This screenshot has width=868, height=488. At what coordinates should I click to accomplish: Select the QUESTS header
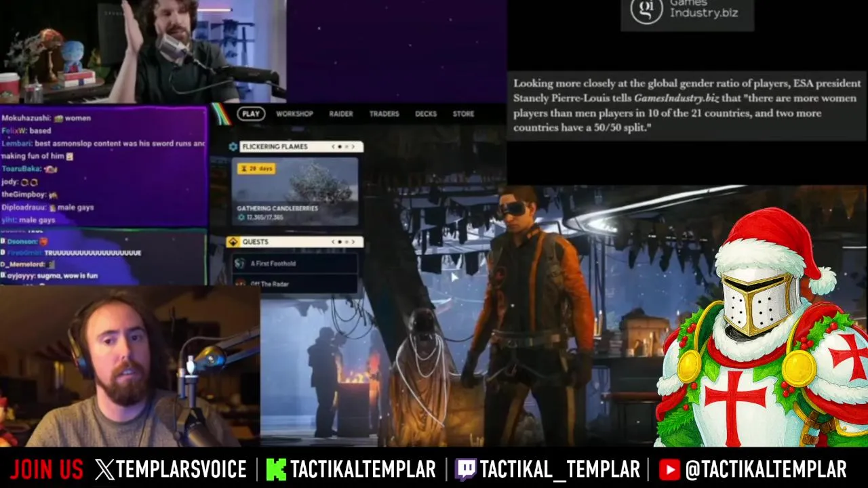pos(295,242)
